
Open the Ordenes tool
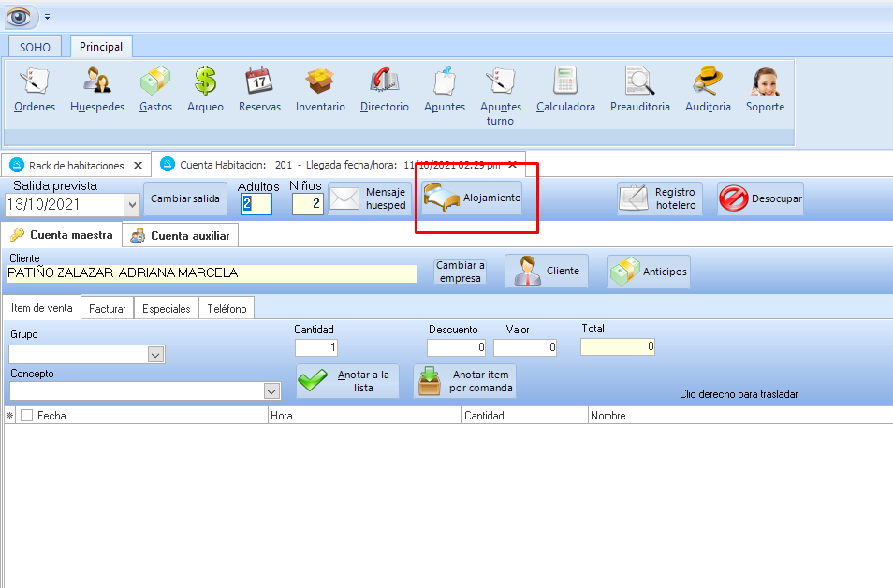[x=35, y=90]
